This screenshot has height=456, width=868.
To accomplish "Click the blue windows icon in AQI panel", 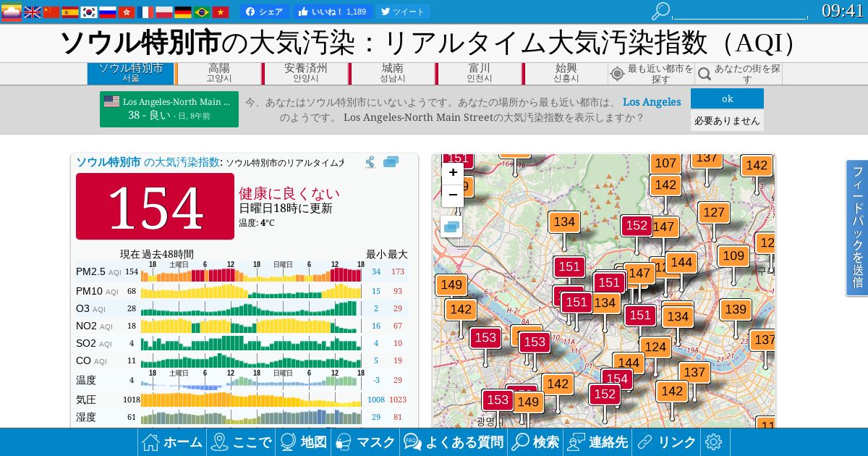I will point(391,162).
